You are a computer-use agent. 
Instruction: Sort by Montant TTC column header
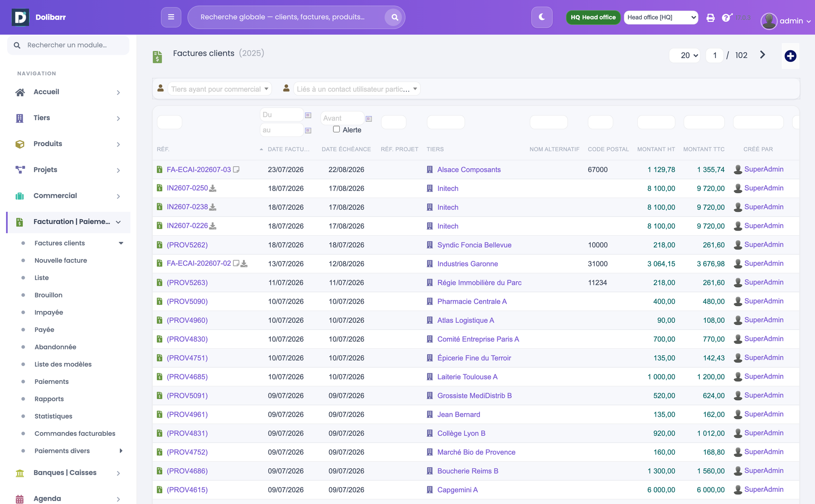[x=704, y=149]
